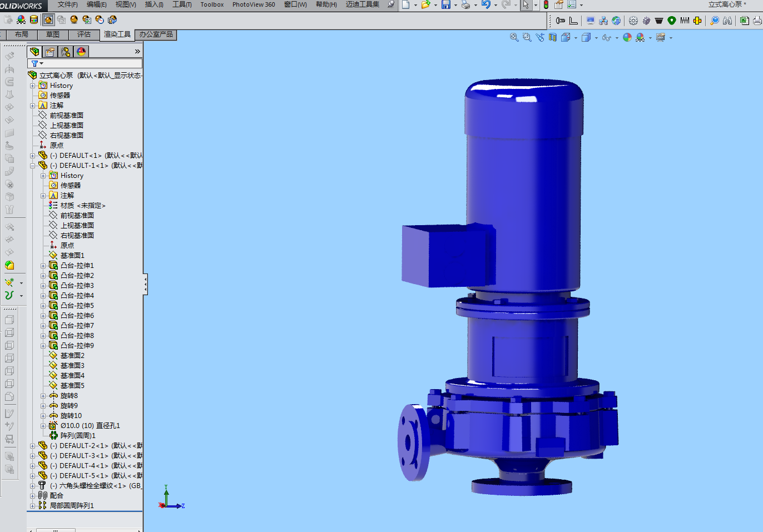Click the View Settings monitor icon
The image size is (763, 532).
click(x=661, y=37)
